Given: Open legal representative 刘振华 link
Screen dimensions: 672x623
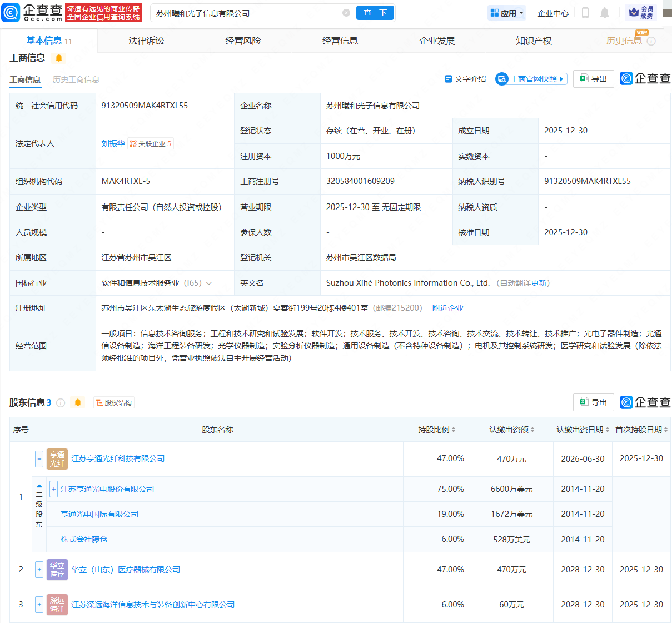Looking at the screenshot, I should [113, 143].
